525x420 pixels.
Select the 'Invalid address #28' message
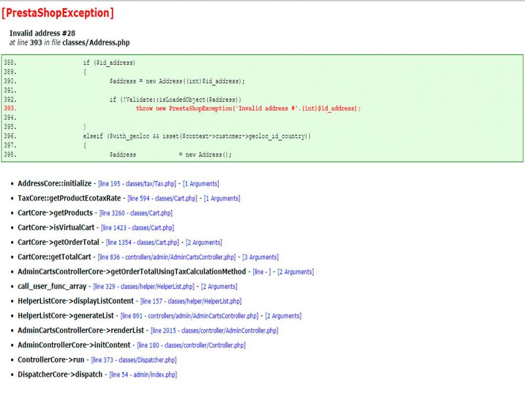(x=42, y=33)
